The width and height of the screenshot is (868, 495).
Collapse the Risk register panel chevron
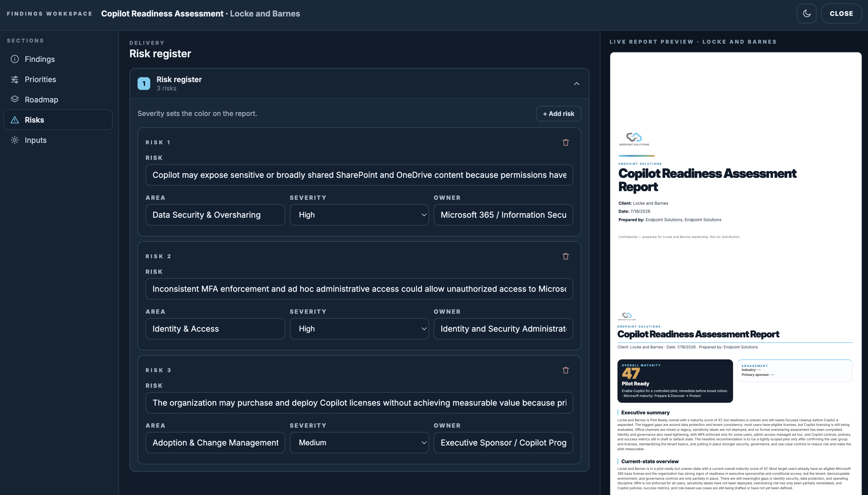[576, 84]
